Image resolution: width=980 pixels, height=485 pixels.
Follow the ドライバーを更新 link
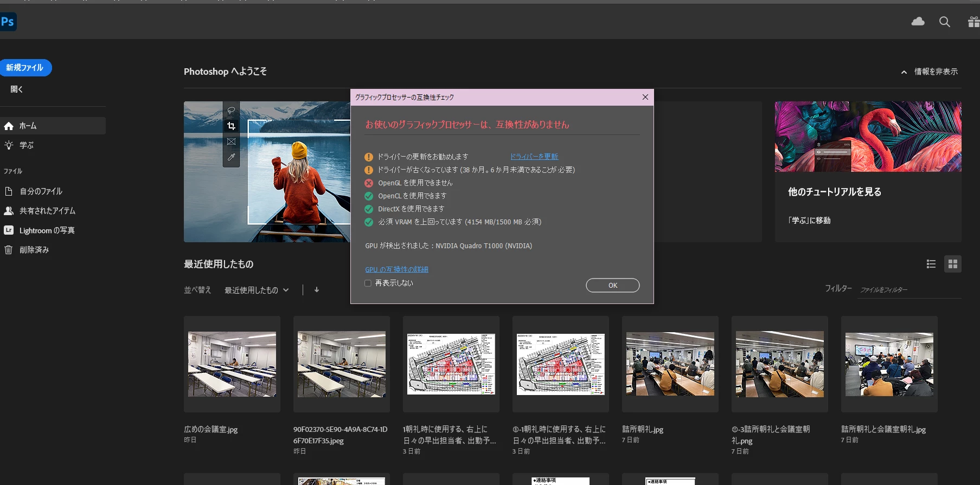click(534, 157)
